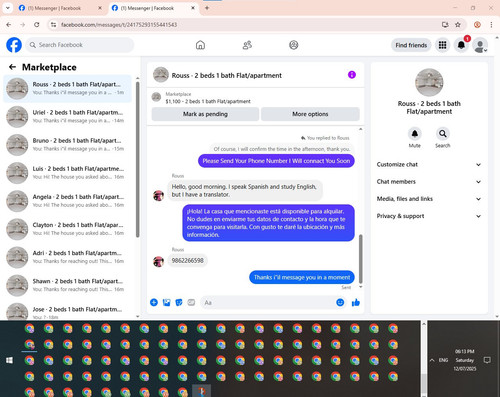Open the Angela conversation
Screen dimensions: 500x397
click(68, 201)
